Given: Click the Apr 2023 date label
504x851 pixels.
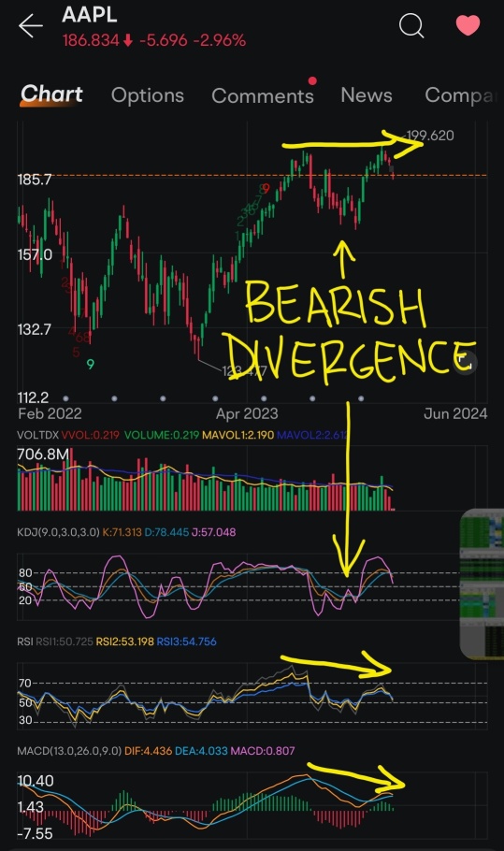Looking at the screenshot, I should pyautogui.click(x=247, y=413).
